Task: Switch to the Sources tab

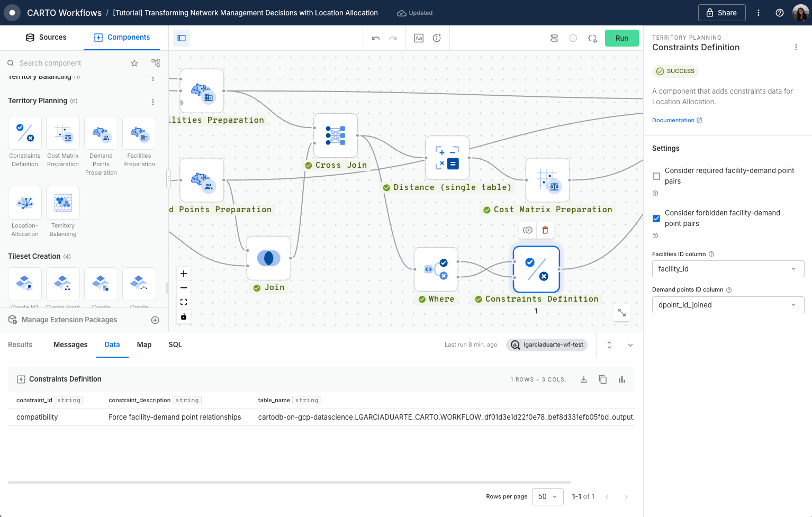Action: (x=46, y=38)
